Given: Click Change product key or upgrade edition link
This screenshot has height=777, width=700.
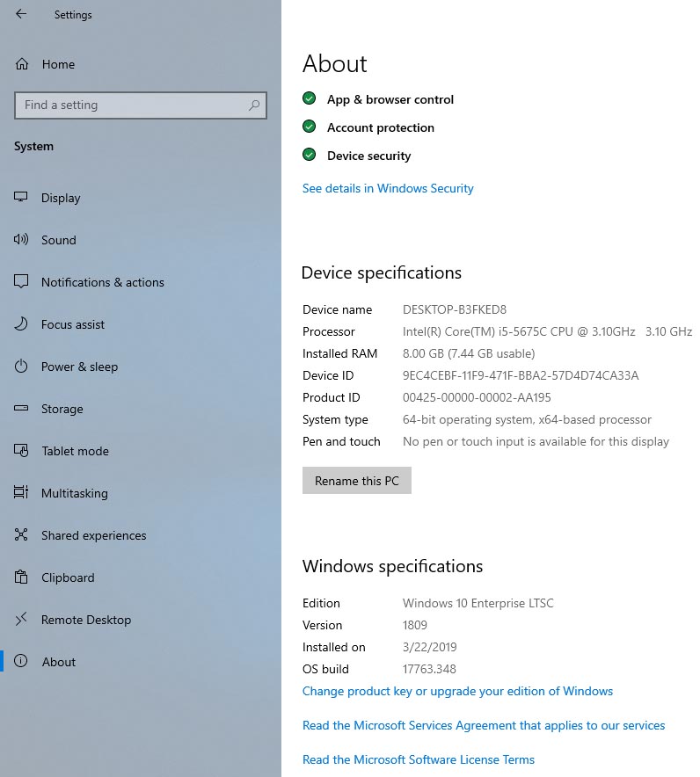Looking at the screenshot, I should 457,691.
